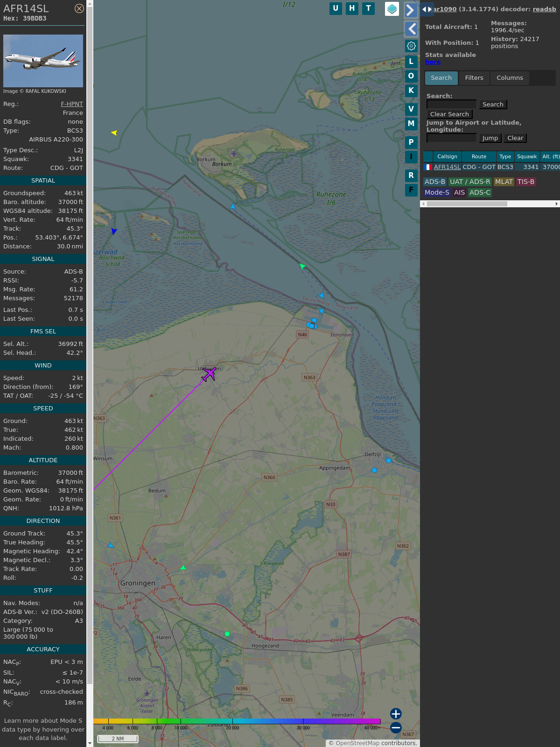Click the aircraft table horizontal scrollbar
The image size is (560, 747).
coord(467,204)
